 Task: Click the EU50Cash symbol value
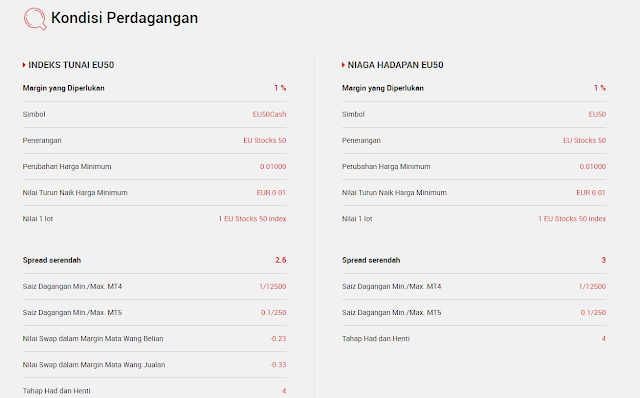pos(269,114)
